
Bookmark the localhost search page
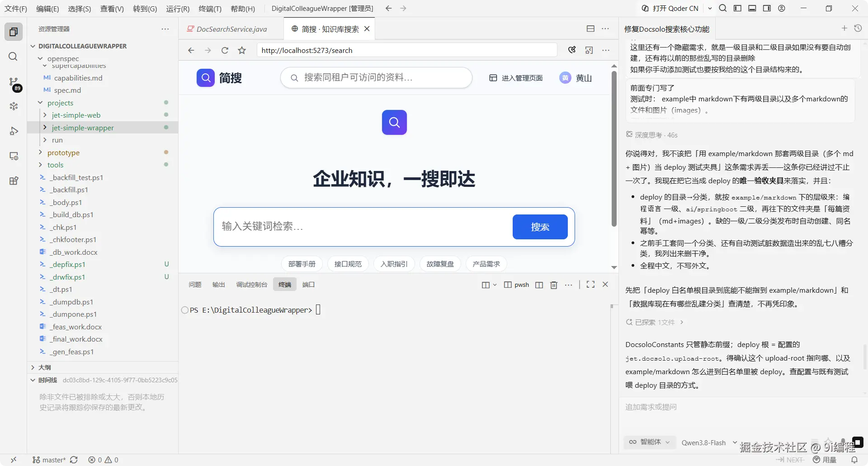tap(242, 50)
